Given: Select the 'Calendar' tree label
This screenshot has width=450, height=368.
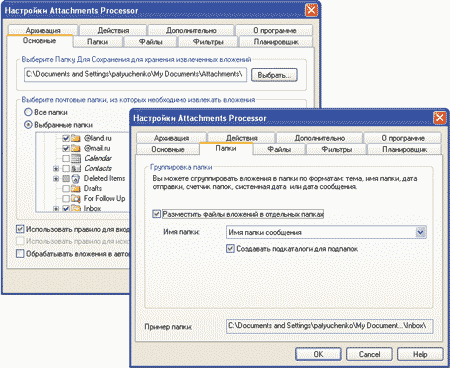Looking at the screenshot, I should [x=98, y=158].
